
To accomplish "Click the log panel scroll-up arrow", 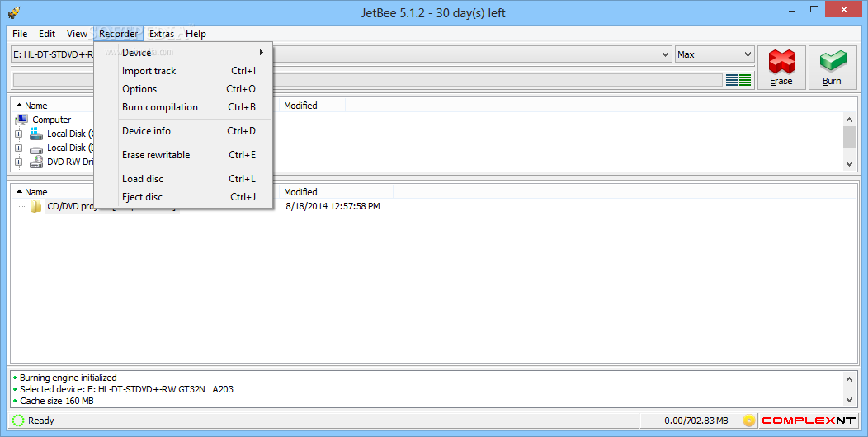I will [x=850, y=379].
